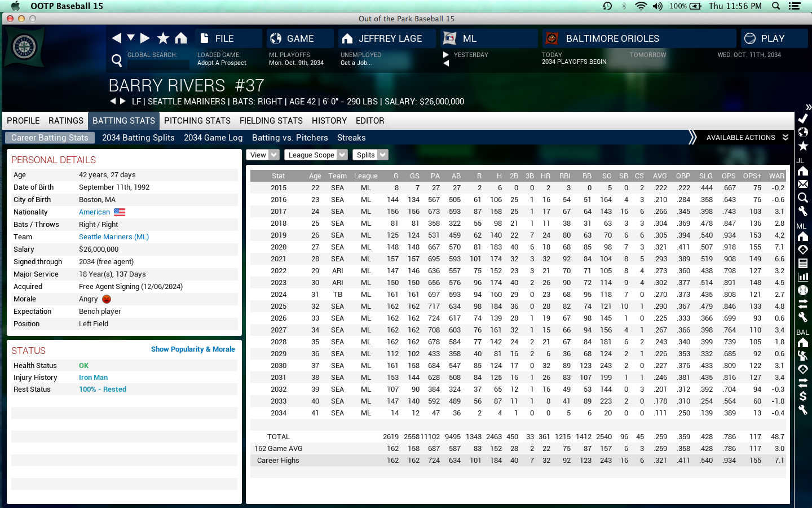The width and height of the screenshot is (812, 508).
Task: Open macOS Spotlight search in the menu bar
Action: [x=776, y=6]
